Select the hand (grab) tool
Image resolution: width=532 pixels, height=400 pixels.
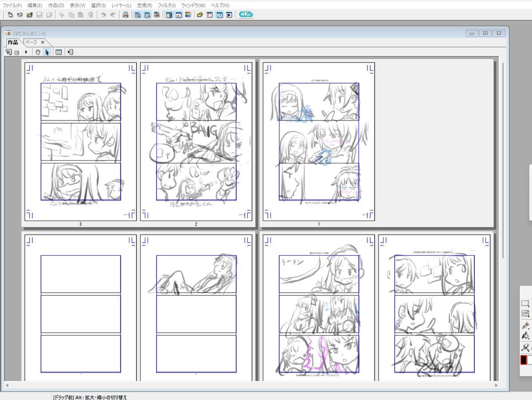[x=38, y=52]
